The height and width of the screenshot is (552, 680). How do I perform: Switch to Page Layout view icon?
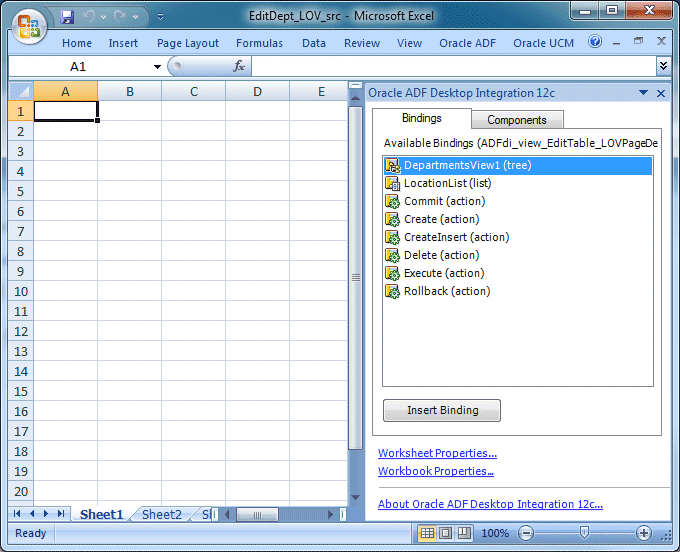446,533
